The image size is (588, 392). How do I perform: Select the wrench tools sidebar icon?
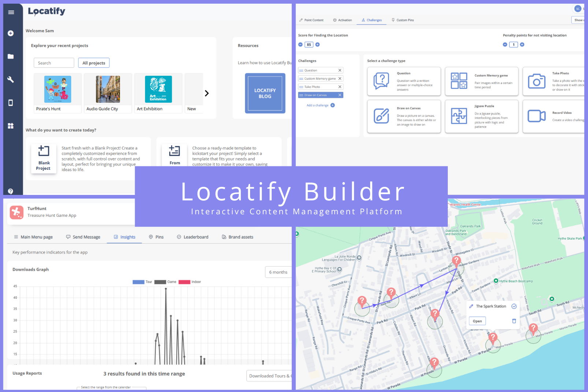tap(11, 79)
